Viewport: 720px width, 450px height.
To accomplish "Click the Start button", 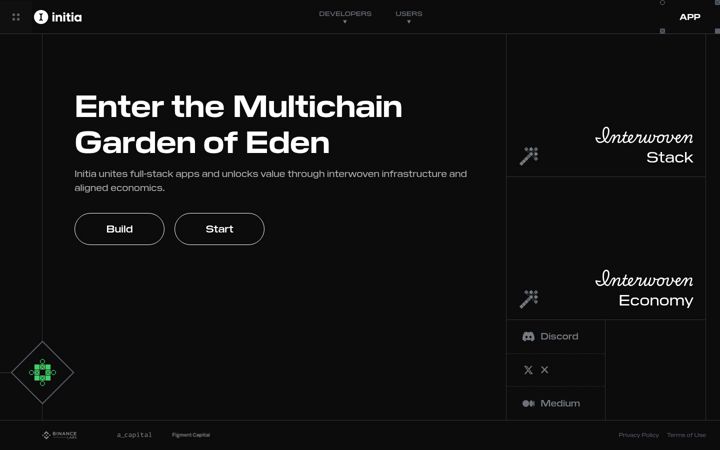I will click(x=219, y=229).
